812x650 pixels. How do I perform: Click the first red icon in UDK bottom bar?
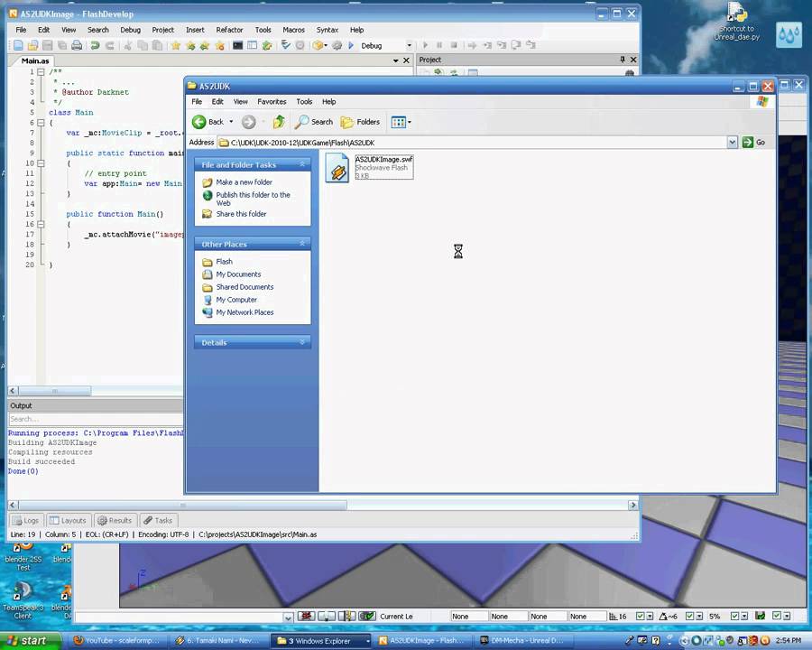coord(306,617)
